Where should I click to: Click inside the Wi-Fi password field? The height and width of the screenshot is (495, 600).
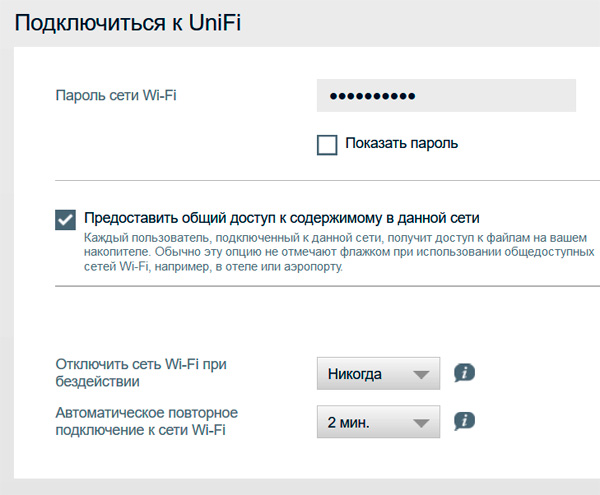(446, 96)
